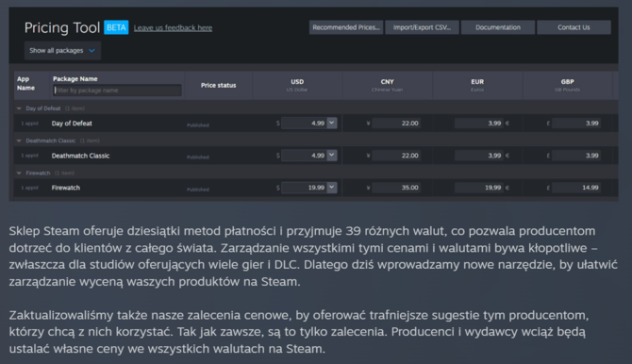This screenshot has width=632, height=364.
Task: Edit Day of Defeat GBP price field
Action: 576,123
